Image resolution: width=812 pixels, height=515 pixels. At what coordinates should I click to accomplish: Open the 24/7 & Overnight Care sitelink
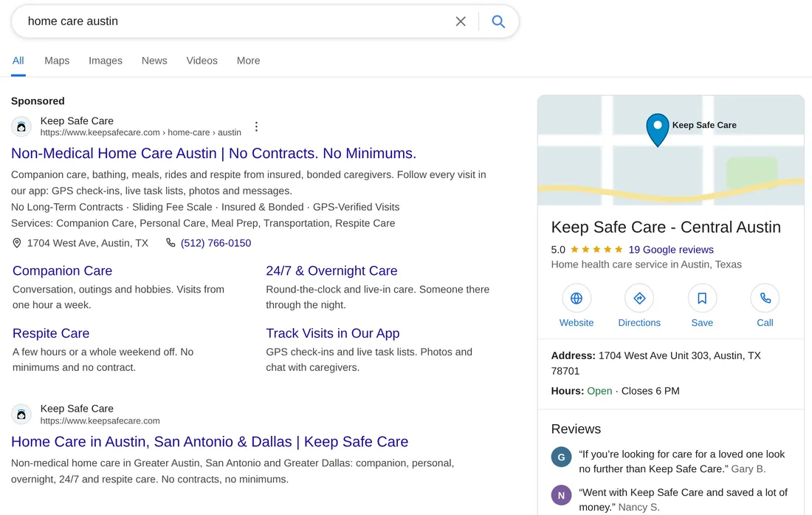(x=331, y=271)
